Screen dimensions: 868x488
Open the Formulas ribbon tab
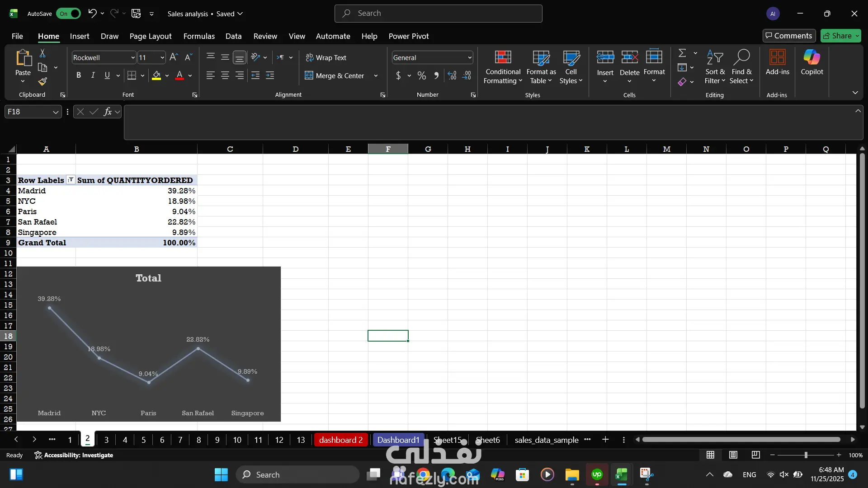pos(199,36)
